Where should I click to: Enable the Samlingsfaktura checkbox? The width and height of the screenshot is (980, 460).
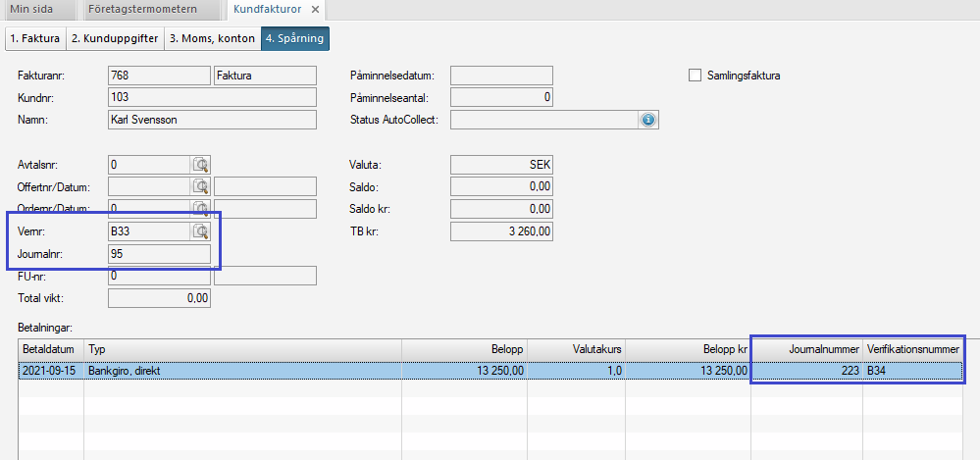(696, 76)
